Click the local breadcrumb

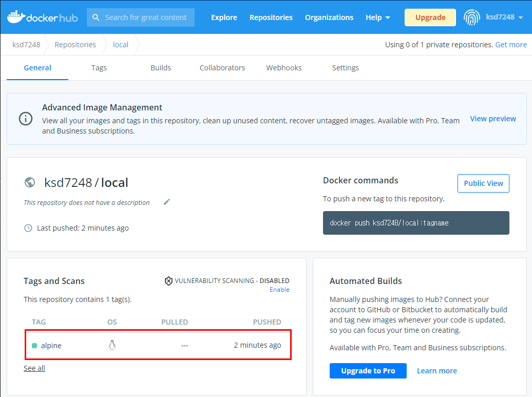(x=121, y=45)
